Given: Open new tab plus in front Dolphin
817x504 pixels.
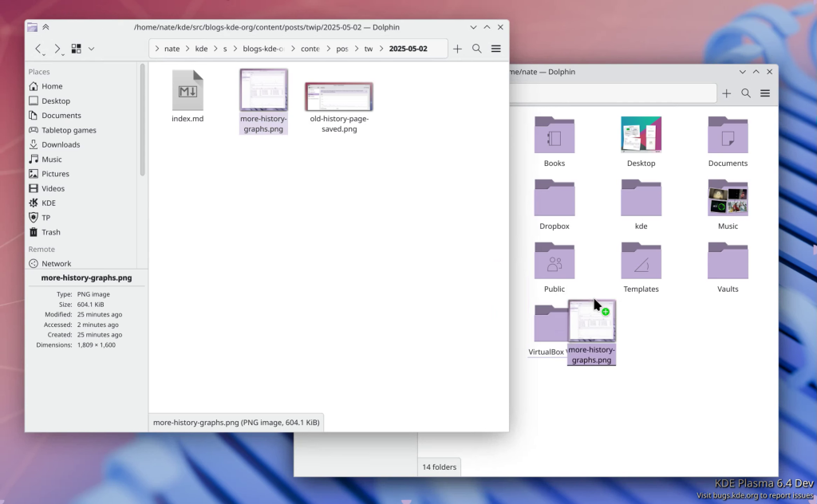Looking at the screenshot, I should (457, 49).
